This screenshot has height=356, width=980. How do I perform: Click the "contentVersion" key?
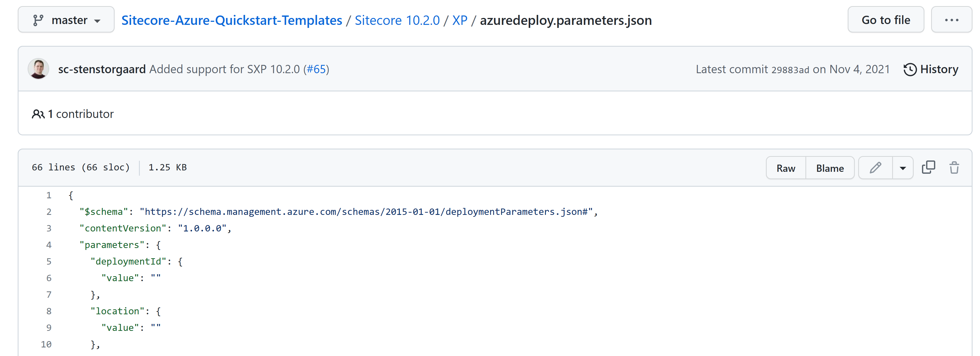click(123, 228)
